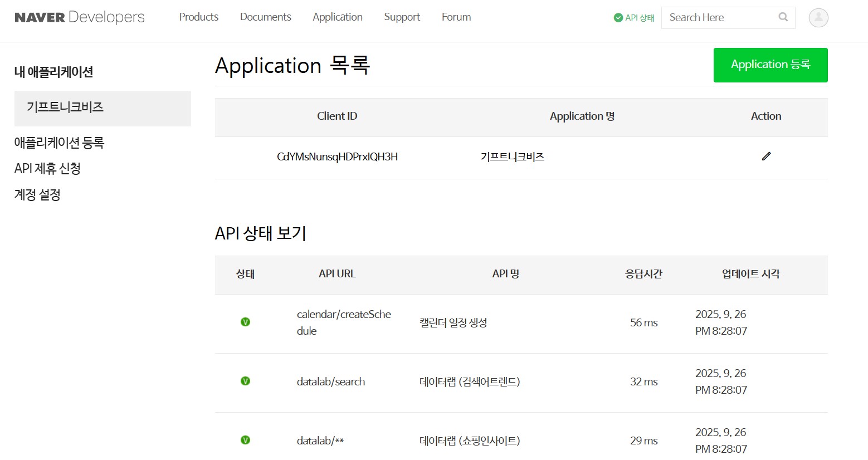
Task: Open the Documents menu
Action: (265, 17)
